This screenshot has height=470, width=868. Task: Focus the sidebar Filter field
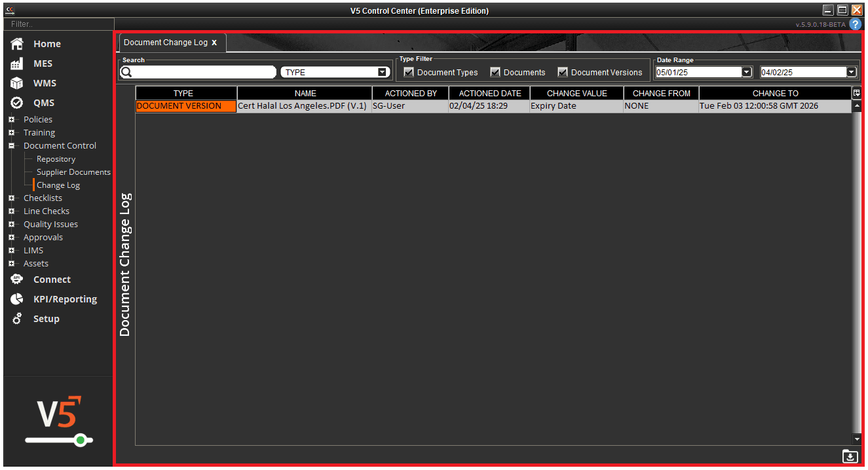tap(58, 24)
